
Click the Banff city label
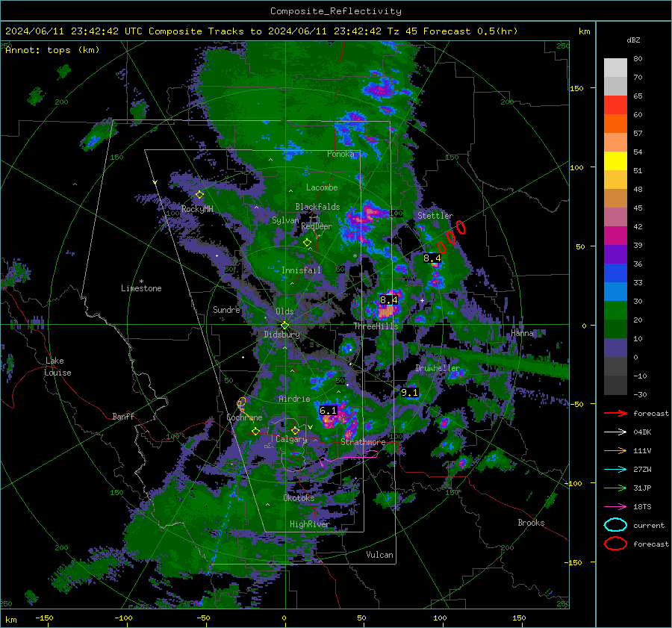pos(123,416)
